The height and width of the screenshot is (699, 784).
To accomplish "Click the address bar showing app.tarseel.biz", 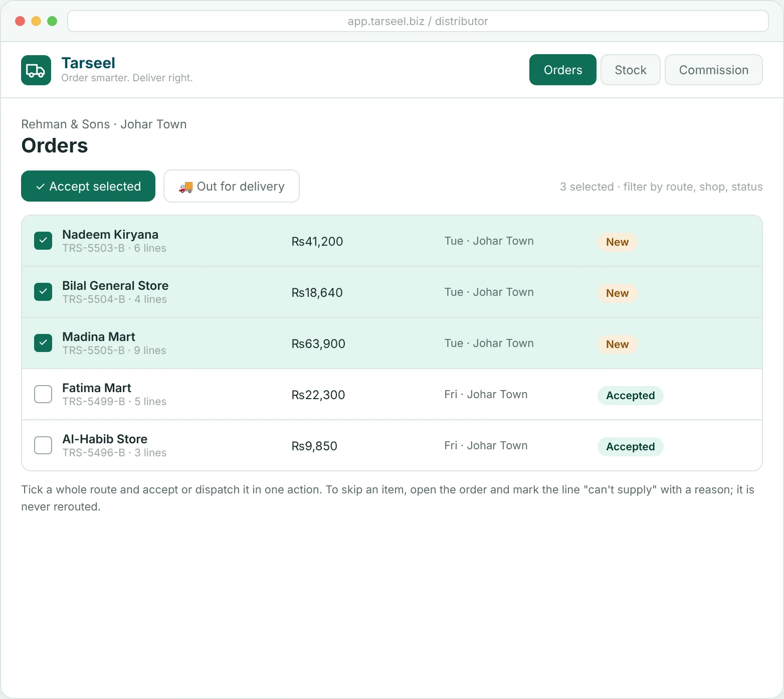I will [418, 21].
